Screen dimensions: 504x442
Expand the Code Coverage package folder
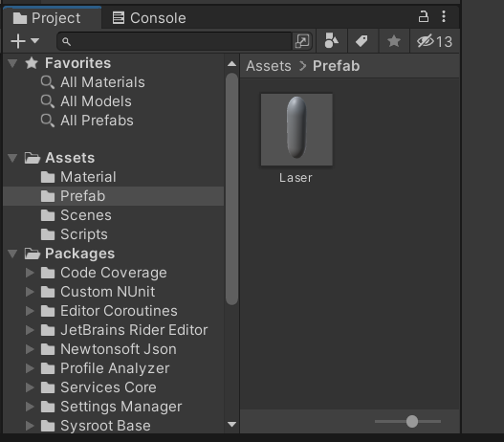click(30, 273)
